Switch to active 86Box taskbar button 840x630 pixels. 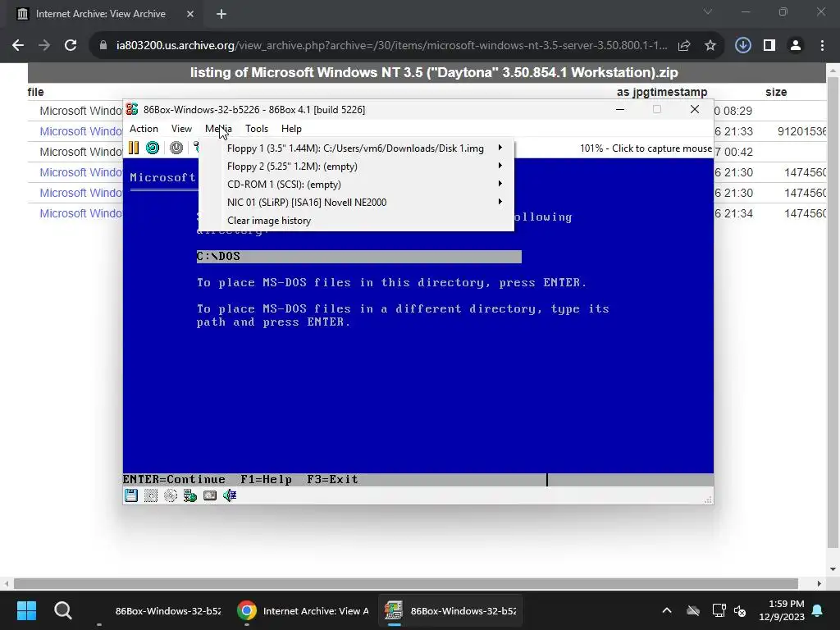tap(450, 610)
